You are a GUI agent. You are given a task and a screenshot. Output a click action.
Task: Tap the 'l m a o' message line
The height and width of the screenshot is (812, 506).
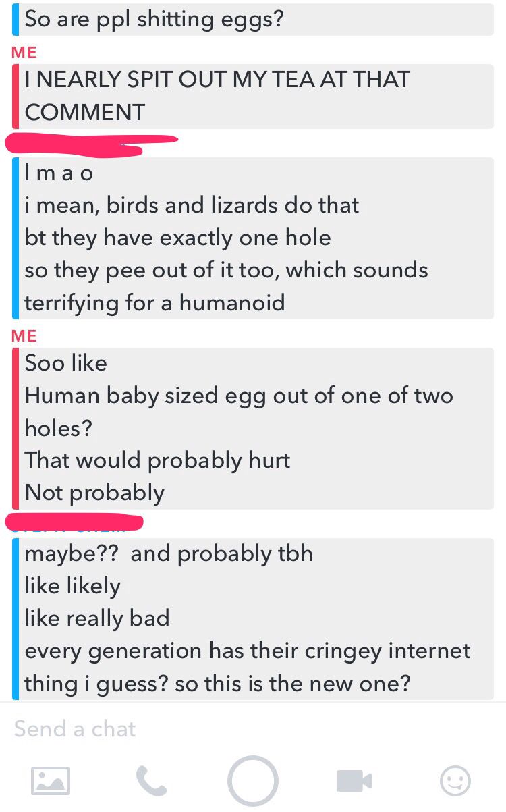pos(59,173)
